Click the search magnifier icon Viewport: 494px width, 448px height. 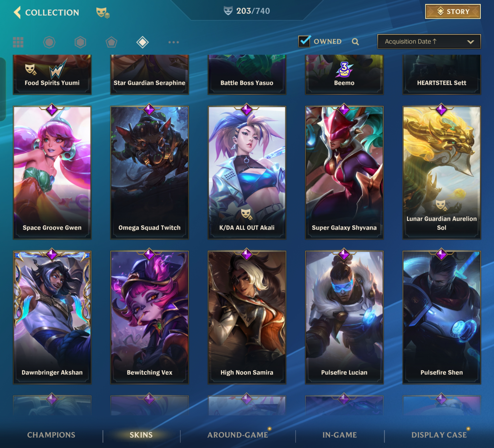pyautogui.click(x=355, y=42)
